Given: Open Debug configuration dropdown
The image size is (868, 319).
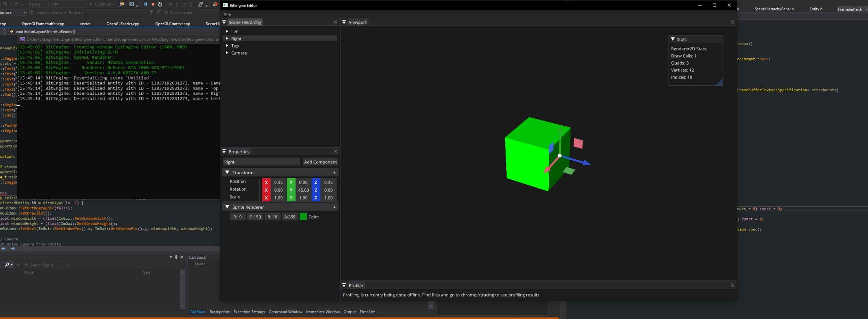Looking at the screenshot, I should [x=37, y=4].
